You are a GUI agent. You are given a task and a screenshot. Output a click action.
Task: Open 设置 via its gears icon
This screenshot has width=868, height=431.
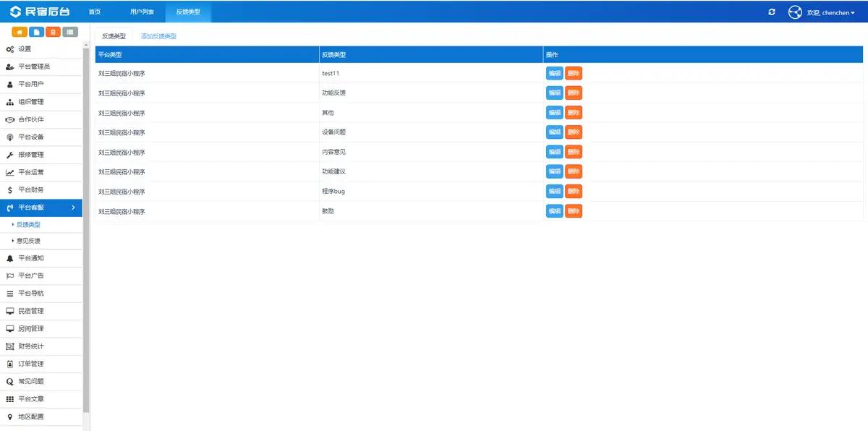(10, 49)
